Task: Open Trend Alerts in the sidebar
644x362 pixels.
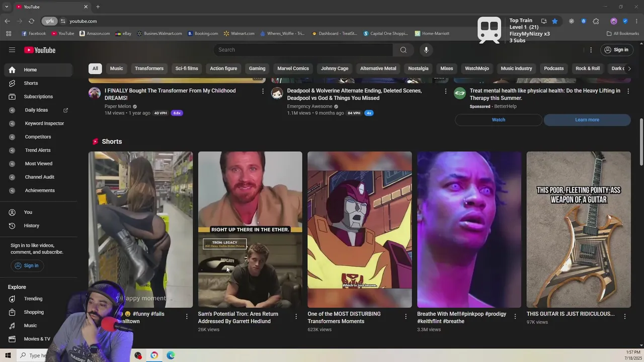Action: point(38,150)
